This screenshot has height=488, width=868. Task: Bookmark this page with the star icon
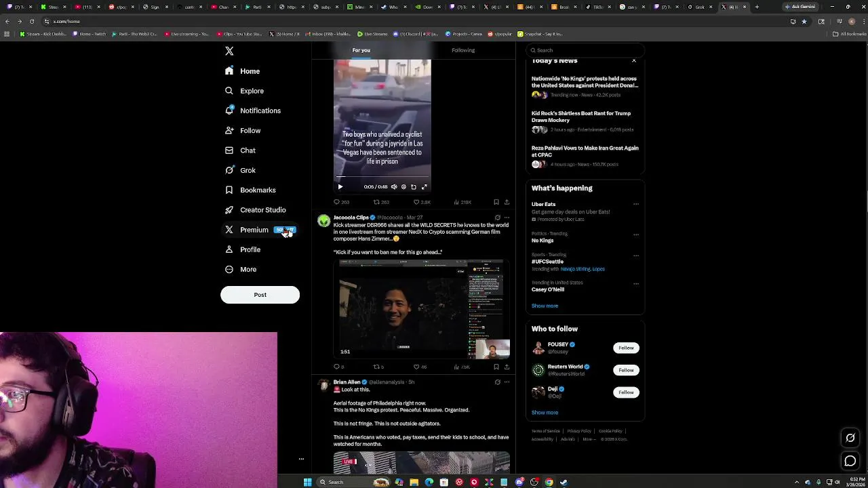coord(804,22)
